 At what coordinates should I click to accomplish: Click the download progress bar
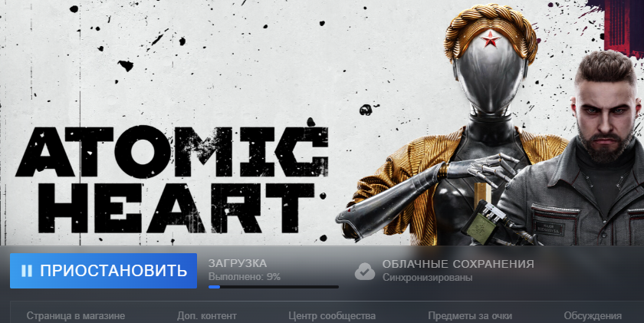[x=274, y=287]
